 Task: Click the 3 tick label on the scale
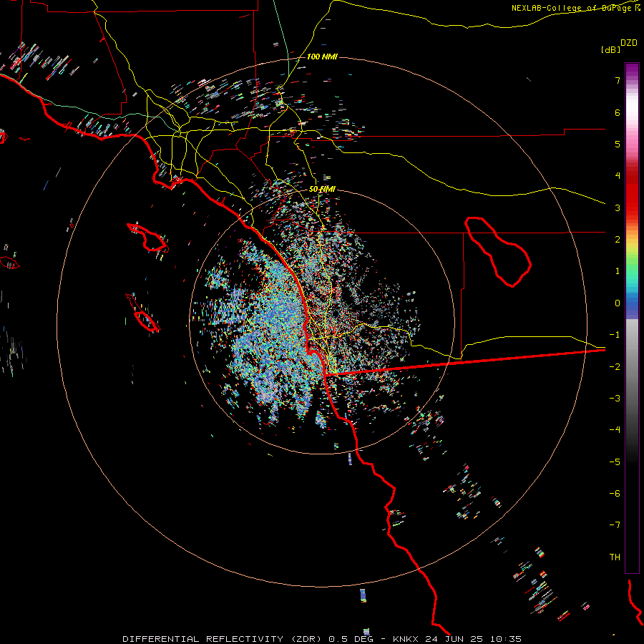coord(618,208)
